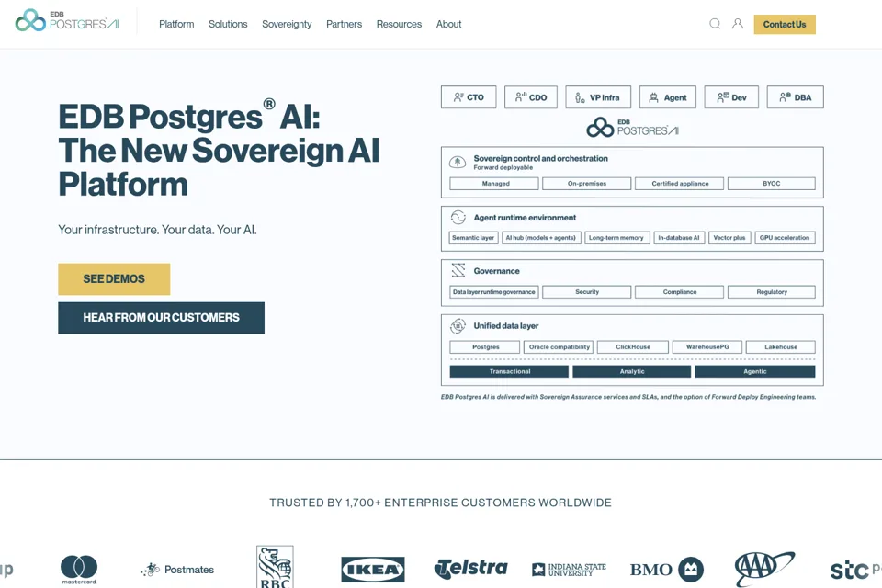Image resolution: width=882 pixels, height=588 pixels.
Task: Click the Data layer runtime governance box
Action: tap(494, 292)
